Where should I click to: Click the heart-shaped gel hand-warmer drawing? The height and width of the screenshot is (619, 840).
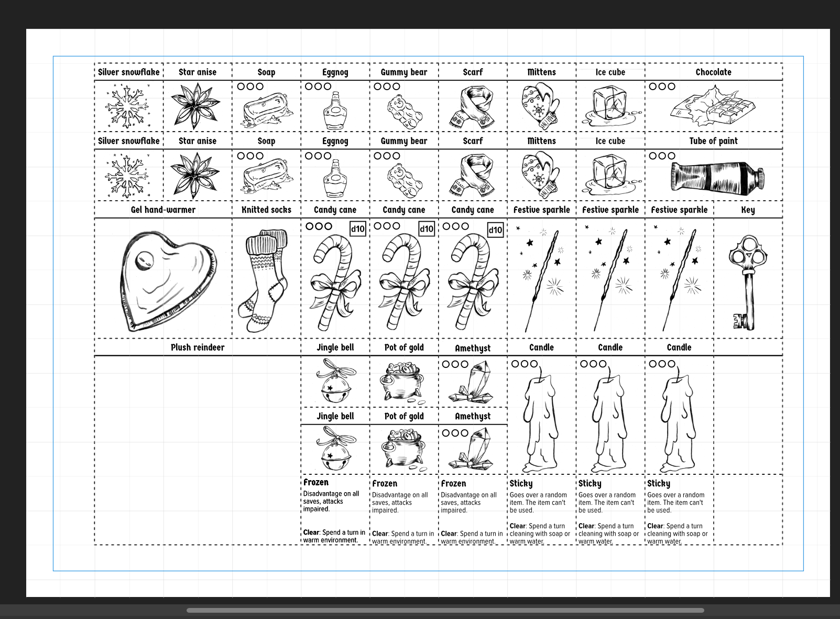[x=168, y=281]
